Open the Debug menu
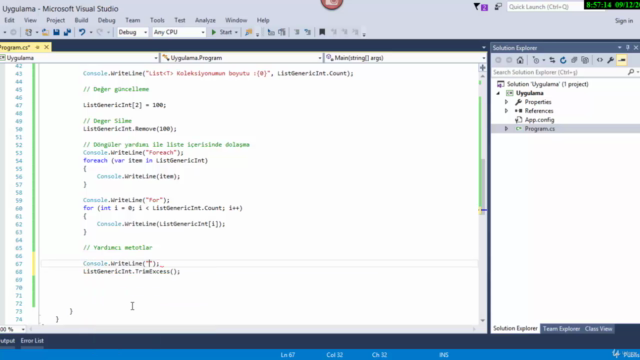Image resolution: width=640 pixels, height=360 pixels. [x=107, y=20]
